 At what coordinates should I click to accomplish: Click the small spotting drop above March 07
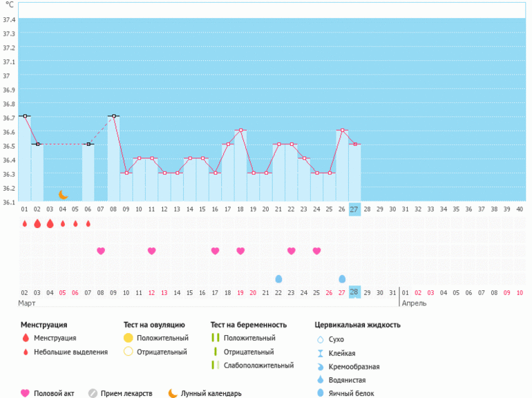pyautogui.click(x=88, y=224)
